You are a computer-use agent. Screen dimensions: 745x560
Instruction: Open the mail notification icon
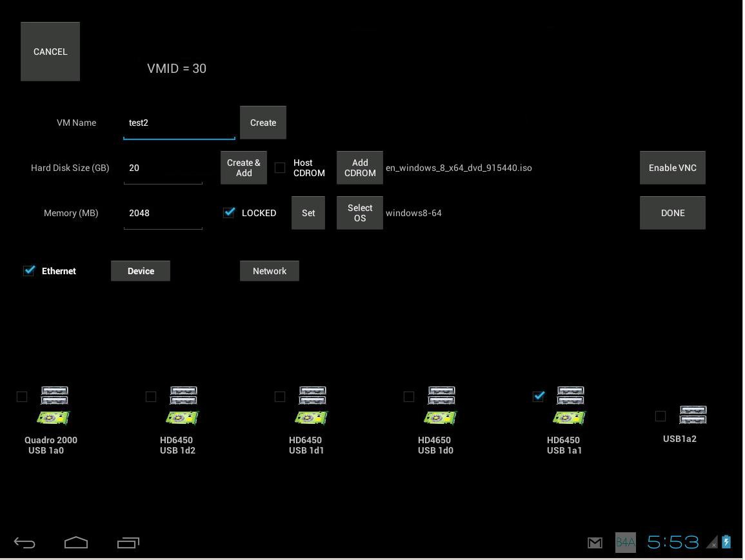(x=595, y=543)
